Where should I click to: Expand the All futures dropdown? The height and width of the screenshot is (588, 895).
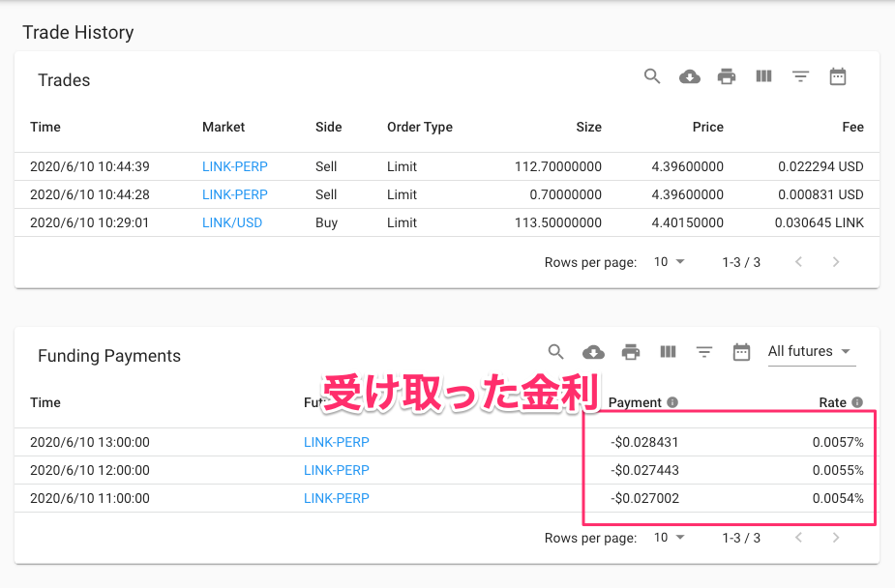click(x=810, y=351)
